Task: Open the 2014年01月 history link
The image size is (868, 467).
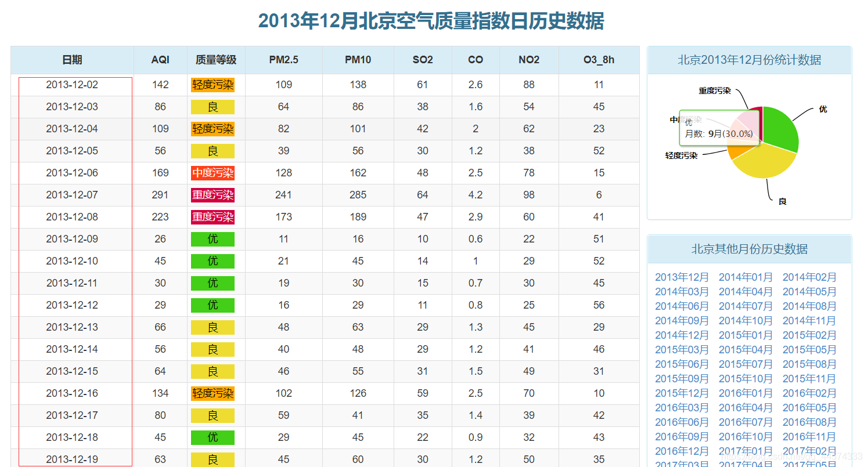Action: 746,277
